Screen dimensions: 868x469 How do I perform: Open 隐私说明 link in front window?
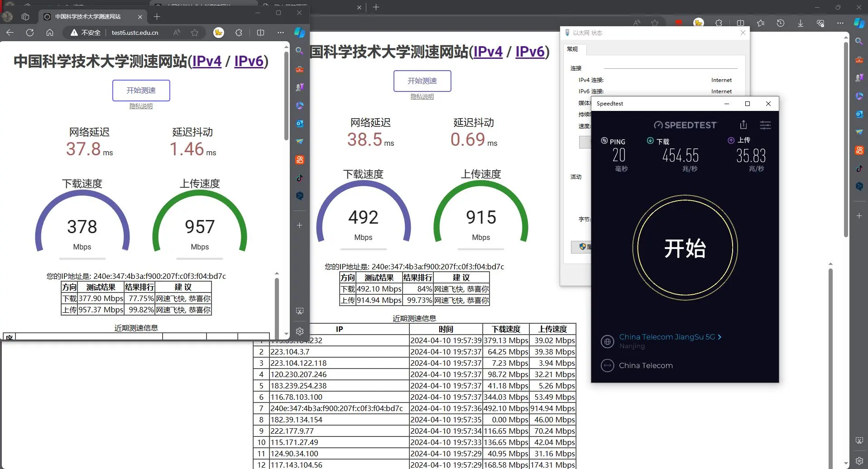pos(141,106)
